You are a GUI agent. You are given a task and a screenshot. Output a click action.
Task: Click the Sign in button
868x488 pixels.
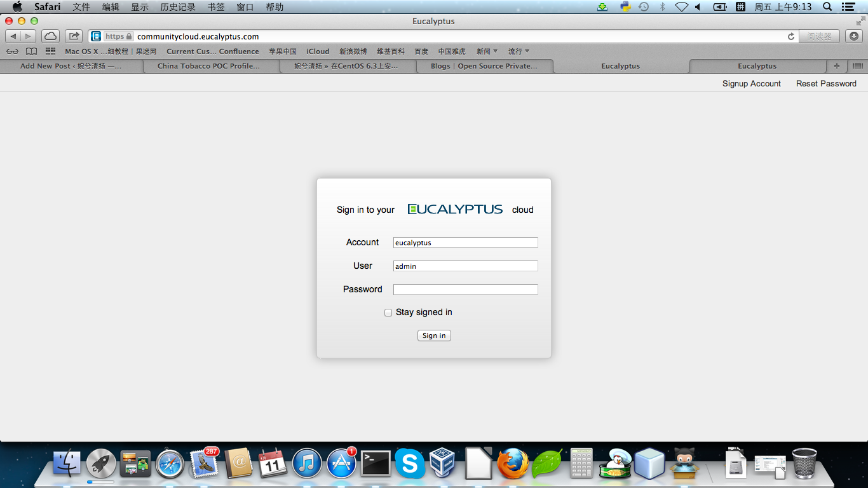[x=434, y=335]
